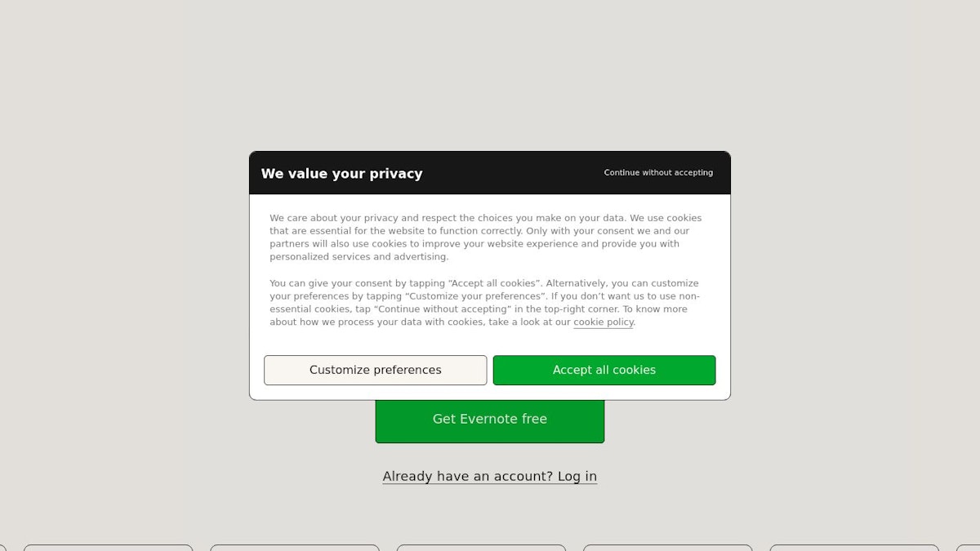Select the first full card outline at page bottom
Viewport: 980px width, 551px height.
click(108, 548)
